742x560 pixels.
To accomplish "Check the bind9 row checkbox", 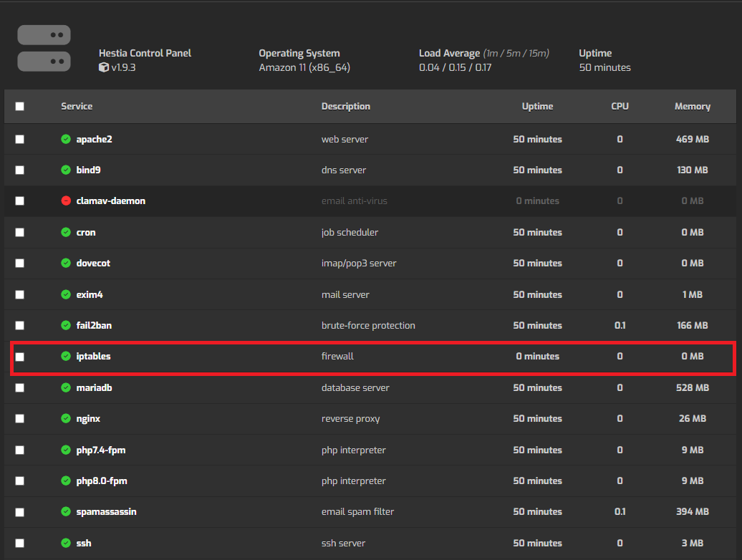I will click(x=19, y=170).
